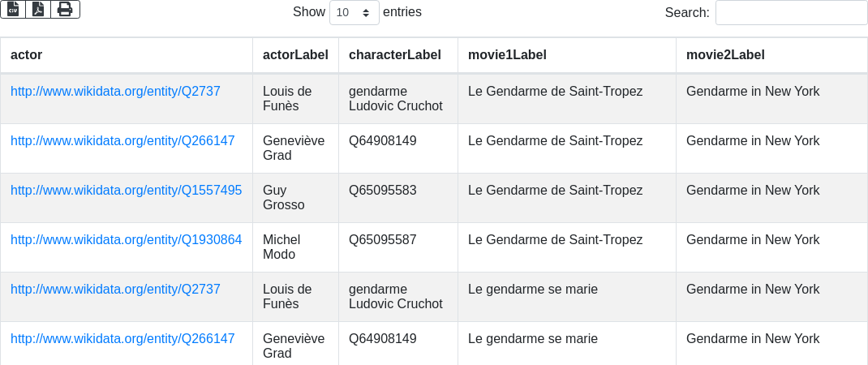Open first Q266147 Wikidata entity link
The image size is (868, 365).
[x=122, y=140]
